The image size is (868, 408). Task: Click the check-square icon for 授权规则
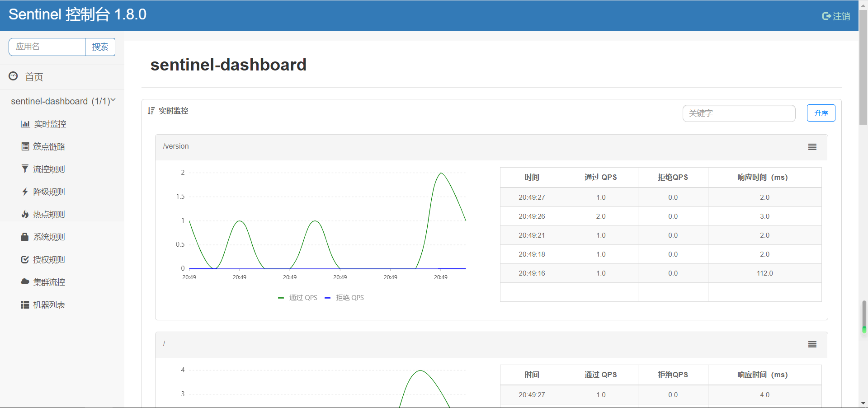point(25,259)
